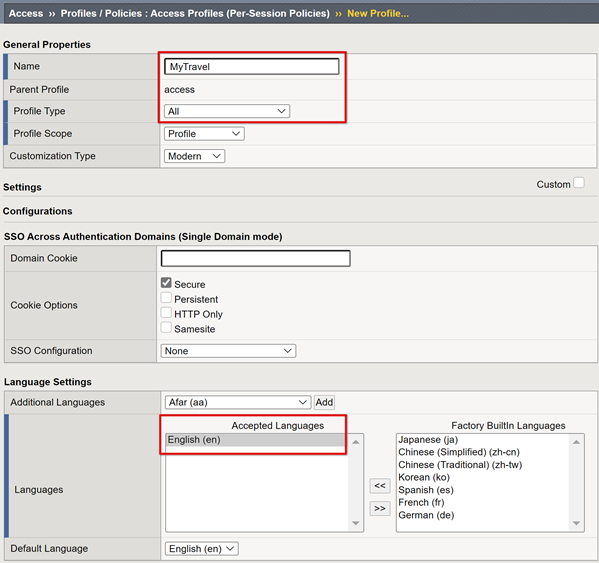Image resolution: width=599 pixels, height=563 pixels.
Task: Click the Name input field containing MyTravel
Action: tap(252, 66)
